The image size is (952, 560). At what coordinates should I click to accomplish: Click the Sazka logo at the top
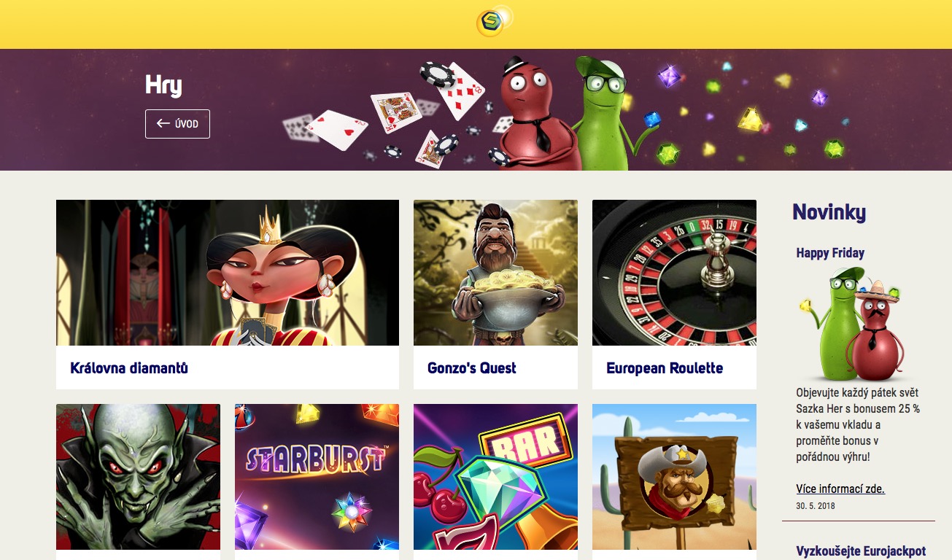click(494, 21)
